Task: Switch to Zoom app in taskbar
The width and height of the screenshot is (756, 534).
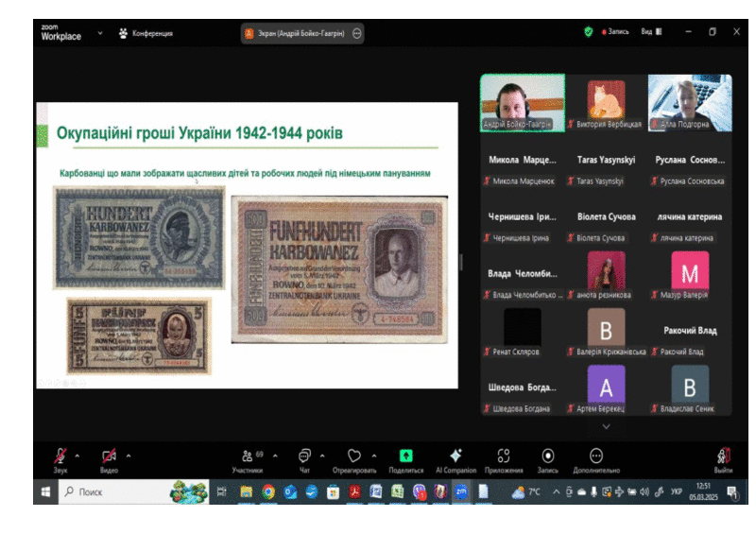Action: click(461, 491)
